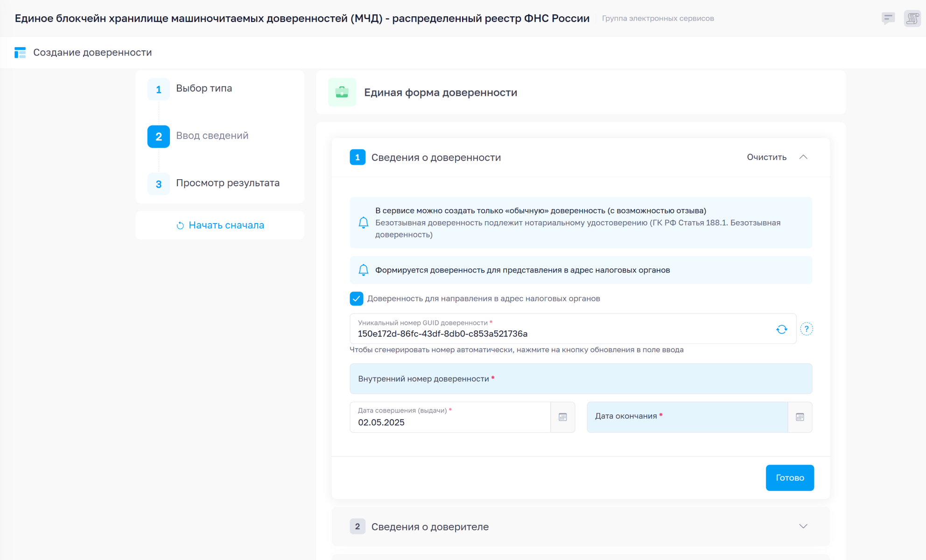The width and height of the screenshot is (926, 560).
Task: Click the GUID number input field
Action: click(560, 334)
